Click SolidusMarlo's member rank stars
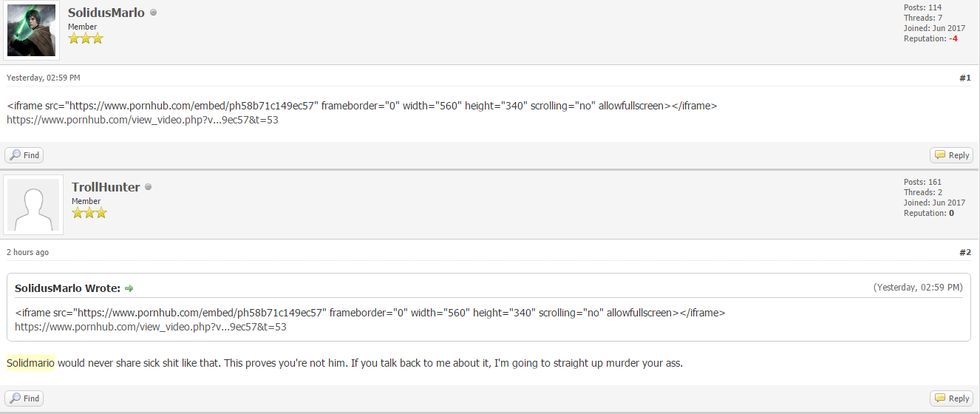This screenshot has width=980, height=414. tap(86, 38)
